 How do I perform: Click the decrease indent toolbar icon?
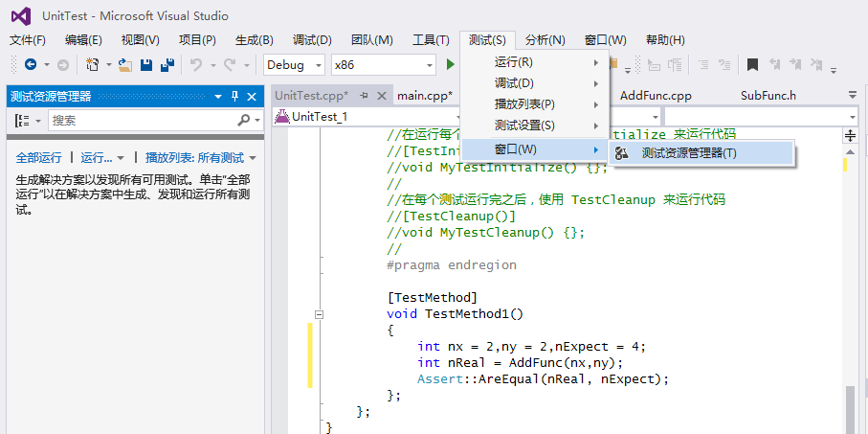click(703, 65)
